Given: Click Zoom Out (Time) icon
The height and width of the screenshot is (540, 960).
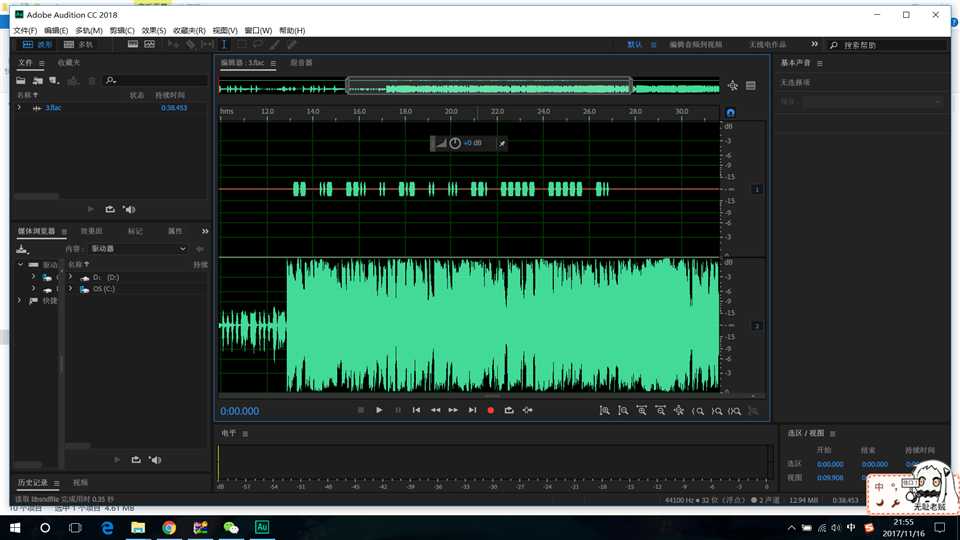Looking at the screenshot, I should [660, 411].
